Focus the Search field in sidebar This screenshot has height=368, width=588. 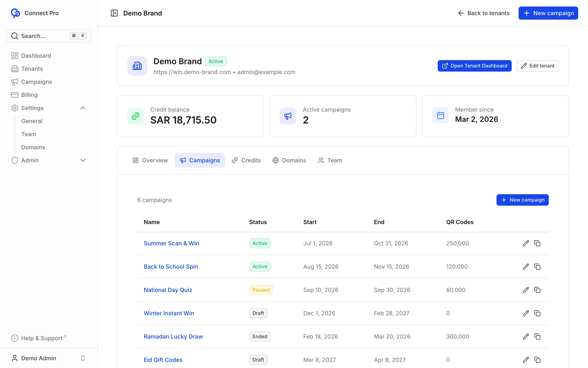point(49,36)
